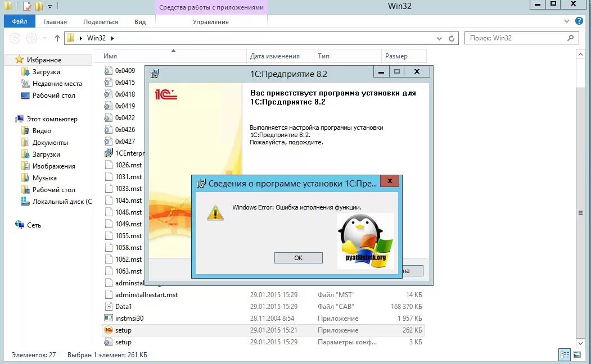Open Explorer help question mark icon
The width and height of the screenshot is (591, 364).
tap(579, 21)
